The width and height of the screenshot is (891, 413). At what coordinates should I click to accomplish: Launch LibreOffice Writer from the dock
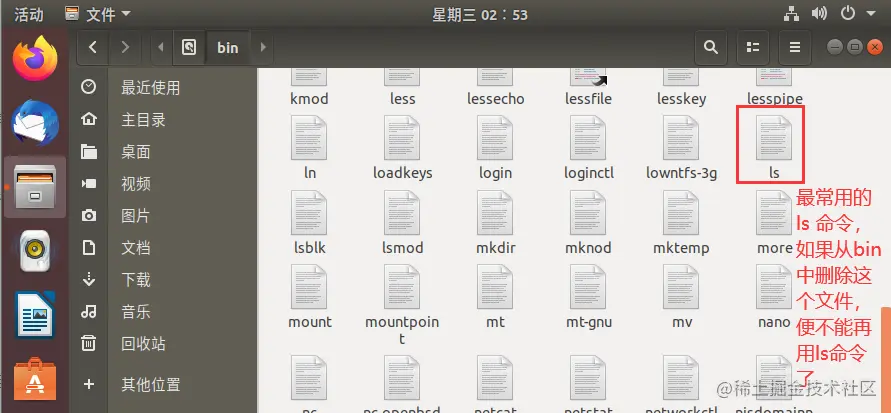tap(35, 314)
